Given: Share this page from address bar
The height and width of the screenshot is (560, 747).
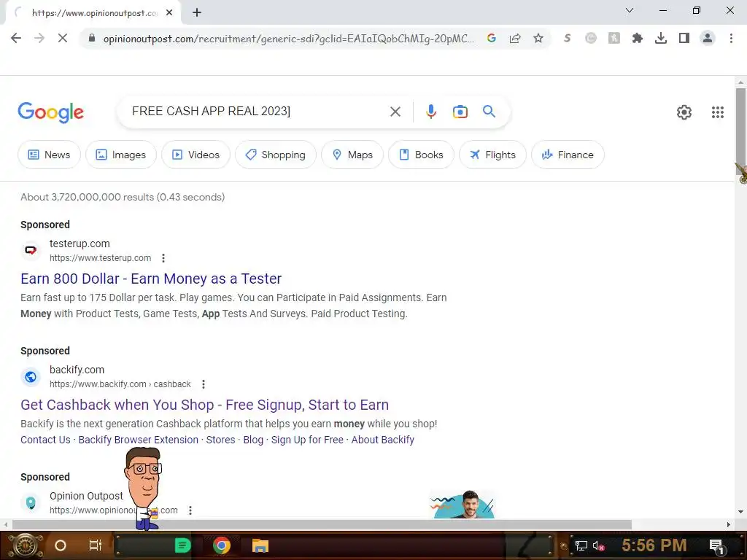Looking at the screenshot, I should pyautogui.click(x=515, y=38).
